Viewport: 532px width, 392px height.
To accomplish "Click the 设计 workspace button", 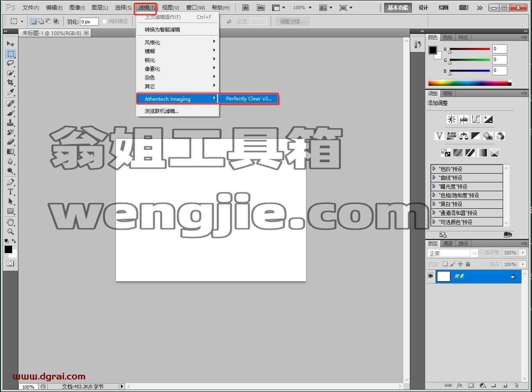I will click(x=423, y=8).
